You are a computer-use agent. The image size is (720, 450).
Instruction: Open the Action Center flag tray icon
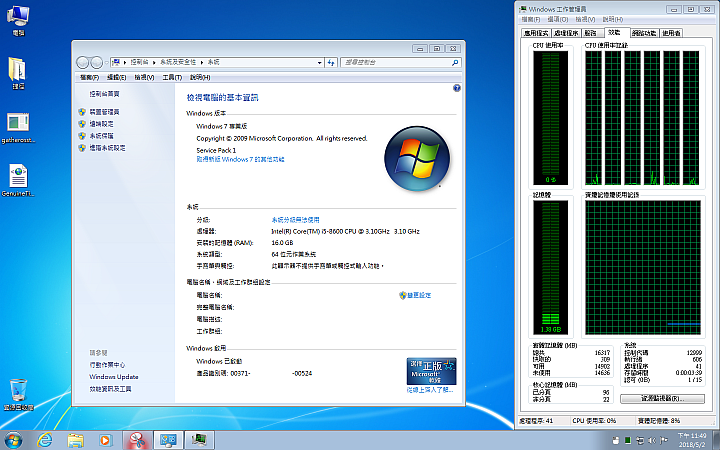[664, 440]
